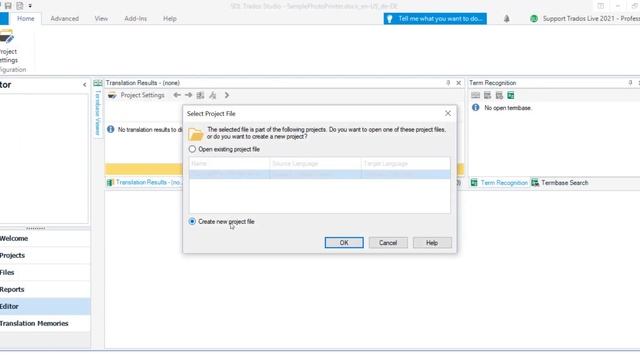
Task: Click the first Term Recognition toolbar icon
Action: pos(476,96)
